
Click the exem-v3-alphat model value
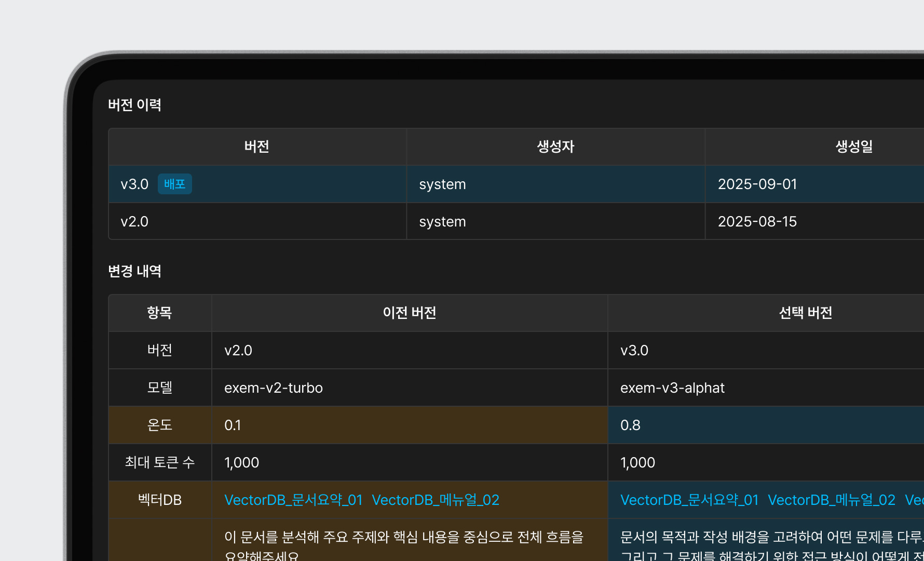[x=672, y=388]
